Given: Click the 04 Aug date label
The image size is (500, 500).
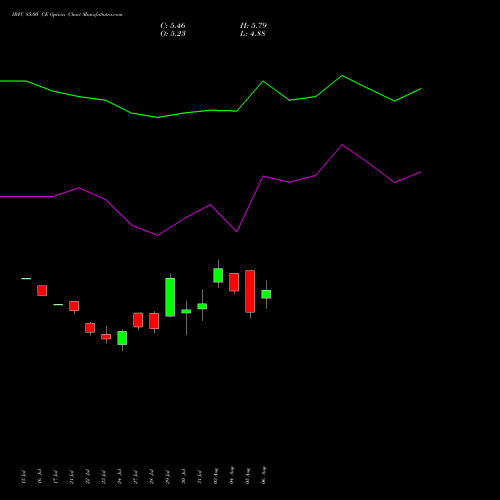Looking at the screenshot, I should (x=232, y=475).
